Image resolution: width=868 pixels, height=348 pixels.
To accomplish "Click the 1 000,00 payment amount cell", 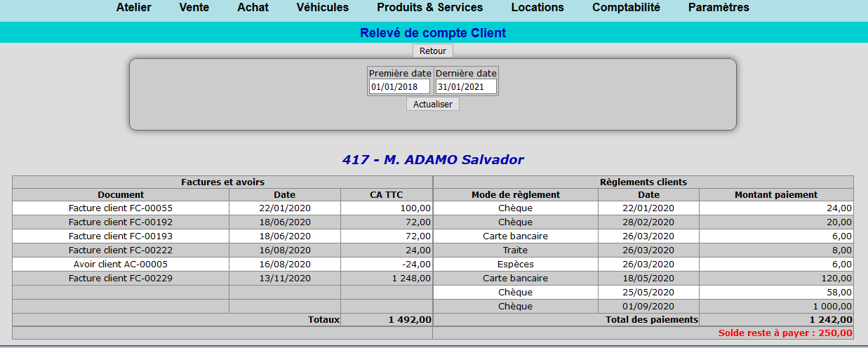I will tap(776, 307).
